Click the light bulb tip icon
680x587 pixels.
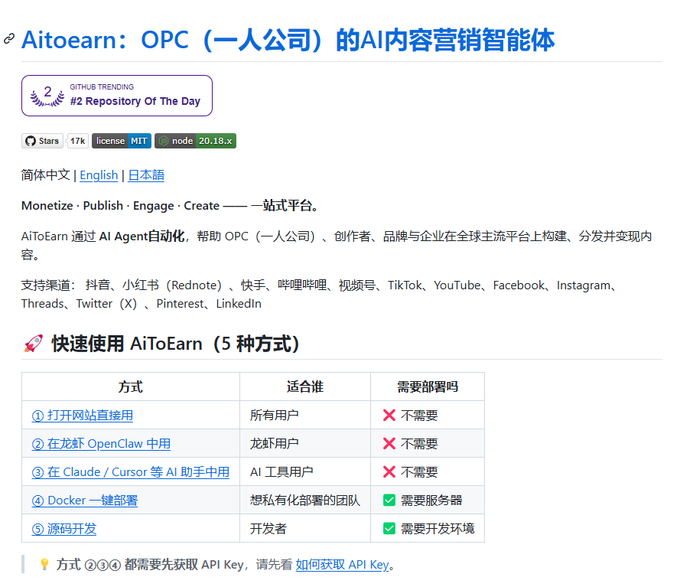click(x=44, y=564)
